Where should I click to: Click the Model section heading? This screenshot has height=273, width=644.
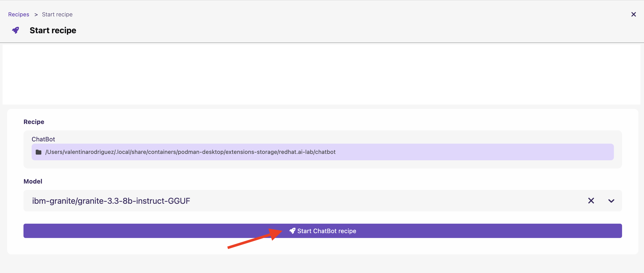33,181
